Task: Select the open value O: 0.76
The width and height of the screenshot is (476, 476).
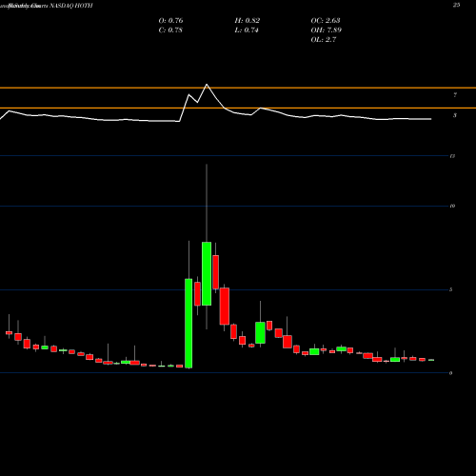Action: (170, 21)
